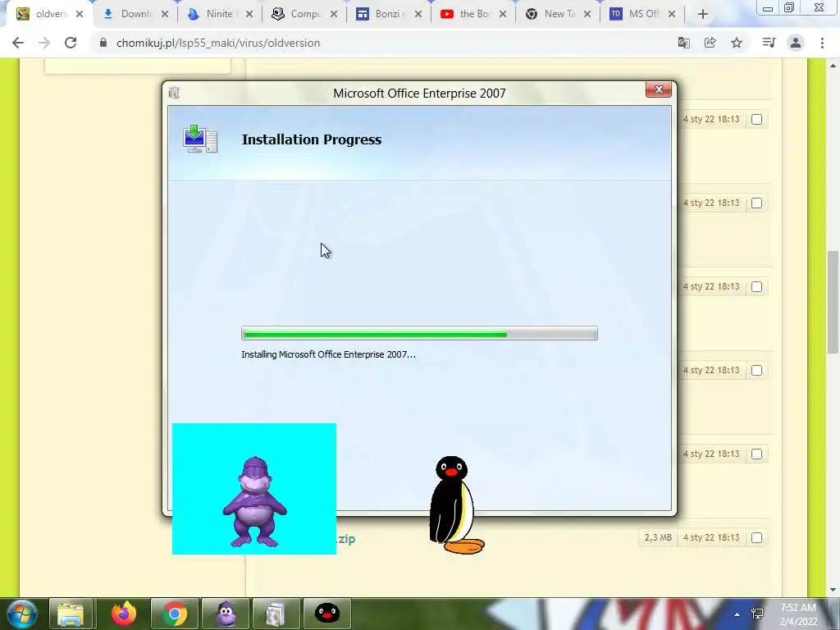
Task: Tick the second file row checkbox
Action: point(756,203)
